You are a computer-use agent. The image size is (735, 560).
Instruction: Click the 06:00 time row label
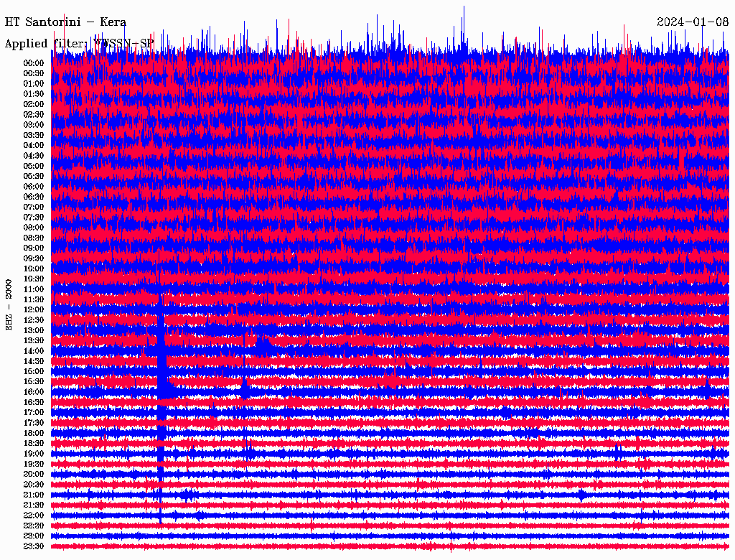coord(34,187)
